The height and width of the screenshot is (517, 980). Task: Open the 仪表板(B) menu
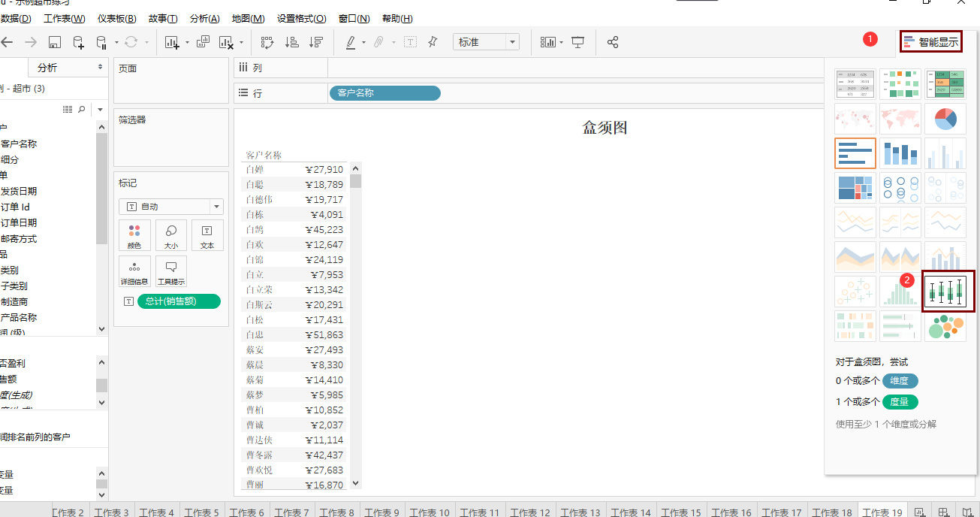(117, 18)
